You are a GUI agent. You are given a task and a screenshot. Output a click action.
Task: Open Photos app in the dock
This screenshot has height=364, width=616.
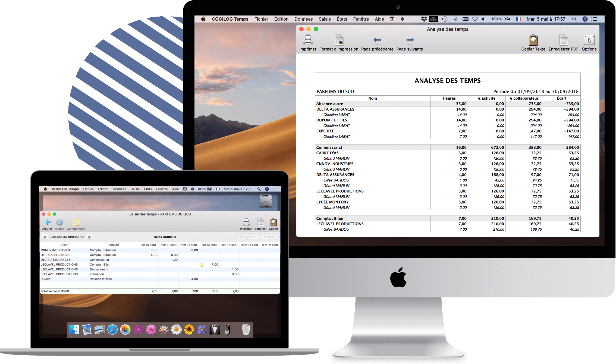coord(125,330)
